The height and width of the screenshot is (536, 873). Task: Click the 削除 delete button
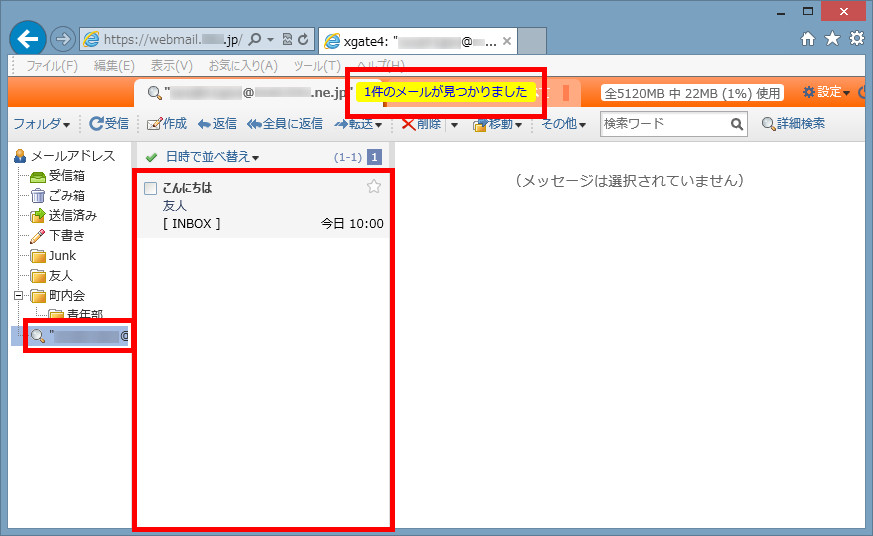pos(421,124)
